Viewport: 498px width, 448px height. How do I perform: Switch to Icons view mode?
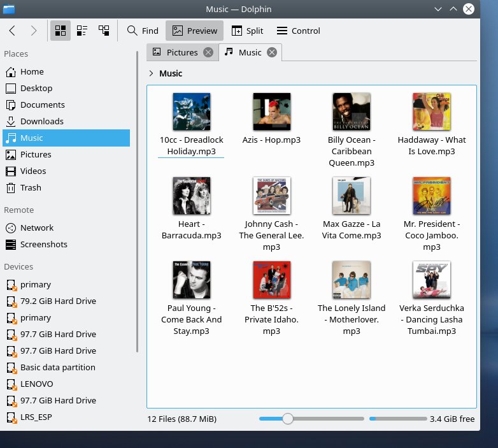pos(60,31)
